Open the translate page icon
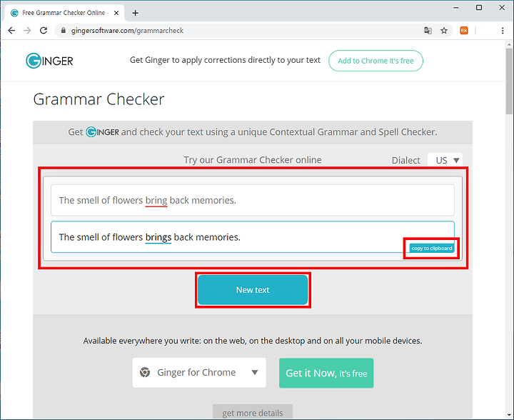Screen dimensions: 514x420 coord(428,31)
